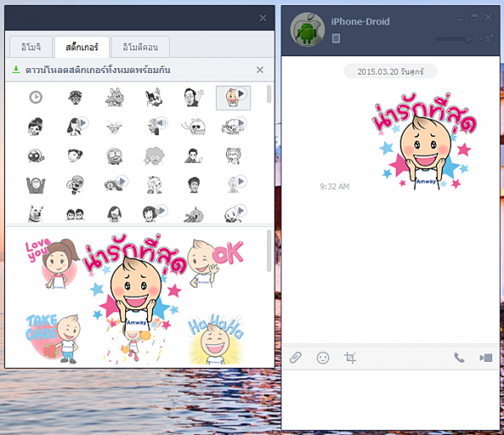Send the OK winking baby sticker
The width and height of the screenshot is (504, 435).
pos(215,264)
